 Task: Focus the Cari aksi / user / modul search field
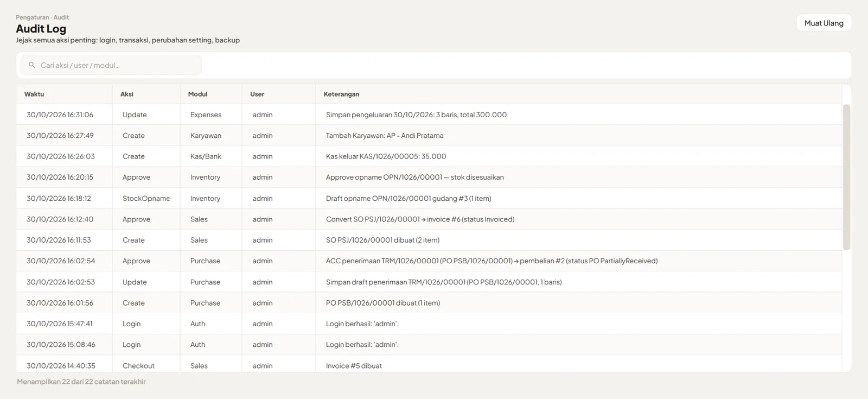111,65
